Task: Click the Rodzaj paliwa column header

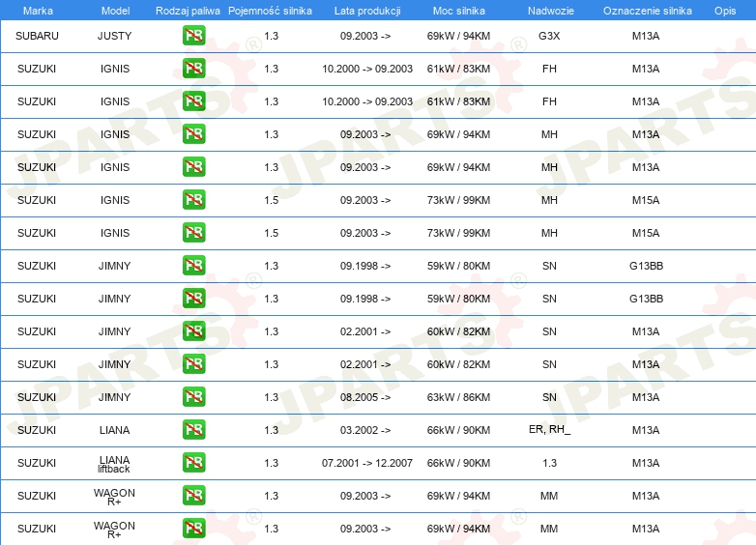Action: click(188, 11)
